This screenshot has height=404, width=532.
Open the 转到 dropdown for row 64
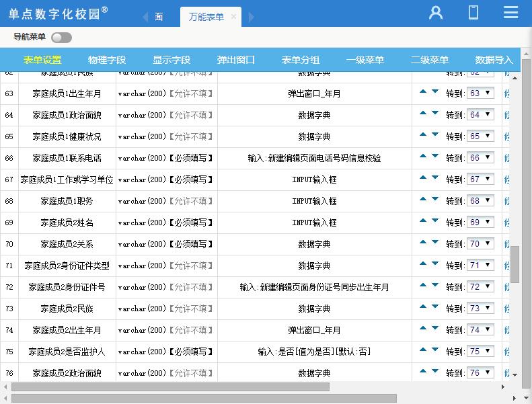[481, 115]
